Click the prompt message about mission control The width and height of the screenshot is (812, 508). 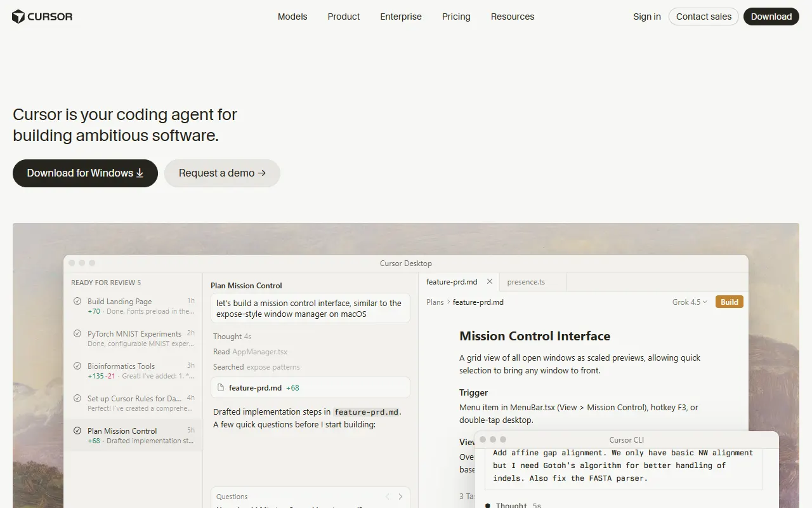(x=310, y=308)
